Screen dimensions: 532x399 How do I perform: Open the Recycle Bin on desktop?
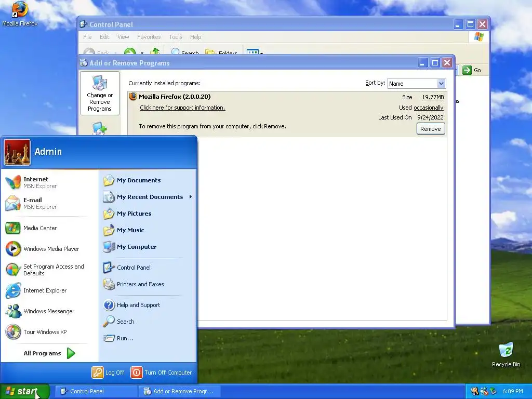click(506, 354)
